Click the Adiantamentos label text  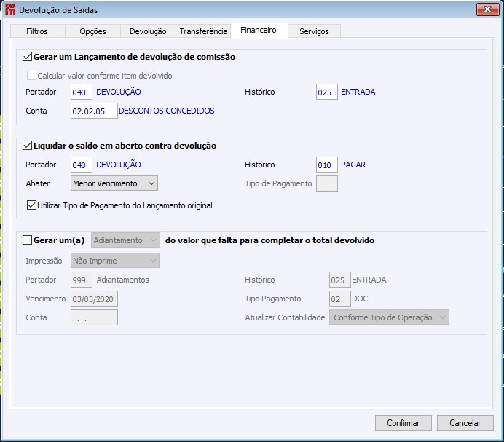[x=123, y=280]
